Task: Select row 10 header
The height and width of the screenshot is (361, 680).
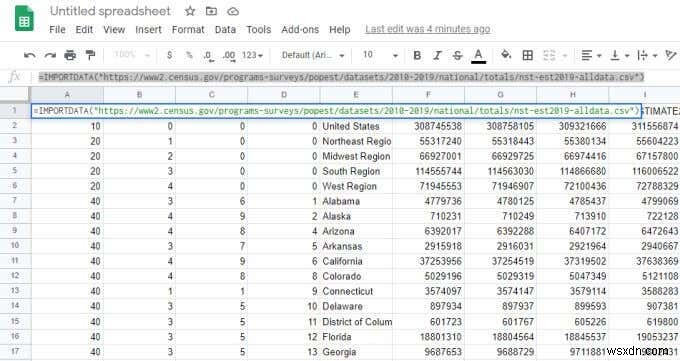Action: [15, 246]
